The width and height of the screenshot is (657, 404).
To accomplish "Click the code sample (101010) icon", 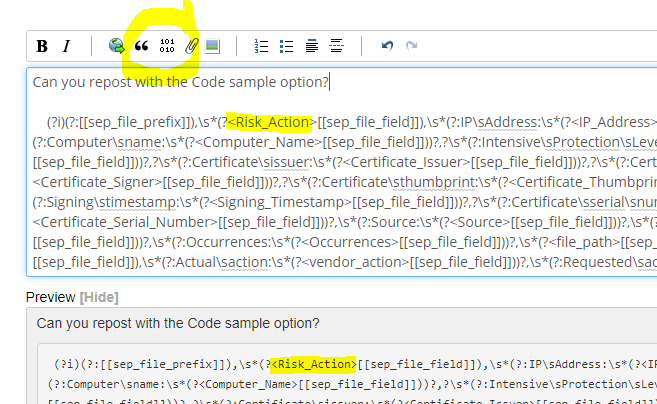I will tap(167, 45).
